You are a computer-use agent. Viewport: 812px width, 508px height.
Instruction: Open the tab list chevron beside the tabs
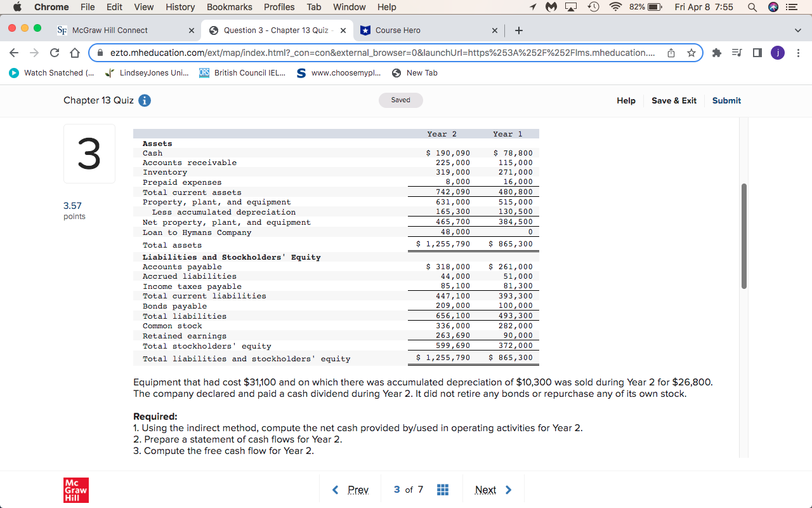coord(797,30)
